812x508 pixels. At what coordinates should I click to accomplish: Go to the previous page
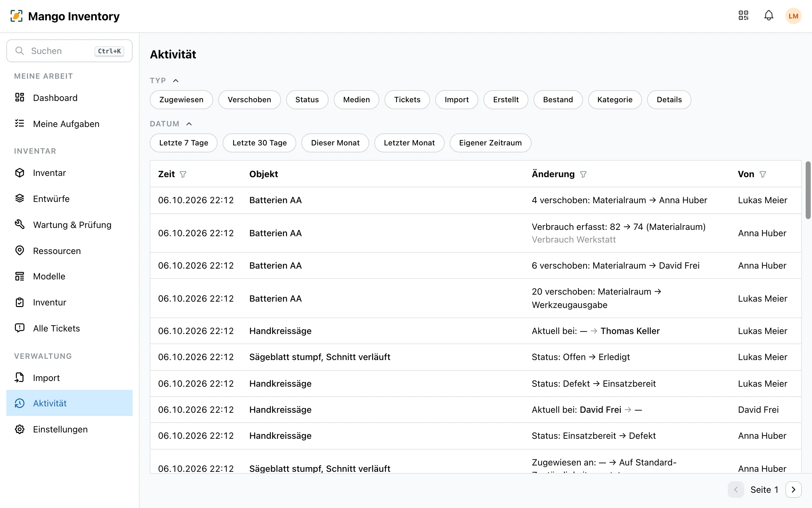point(736,490)
